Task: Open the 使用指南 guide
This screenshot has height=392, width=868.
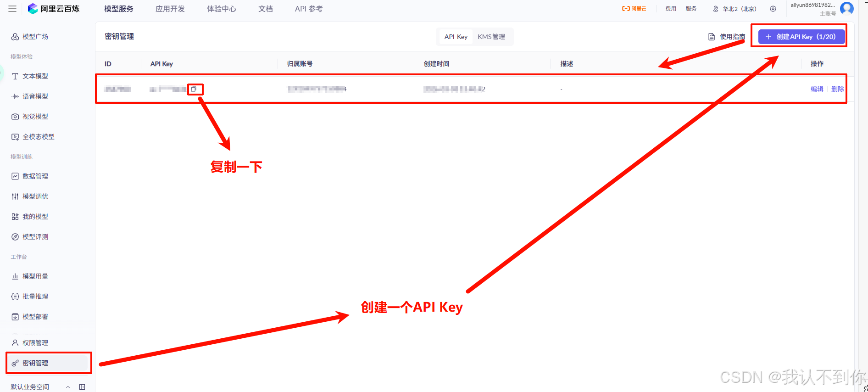Action: pyautogui.click(x=727, y=37)
